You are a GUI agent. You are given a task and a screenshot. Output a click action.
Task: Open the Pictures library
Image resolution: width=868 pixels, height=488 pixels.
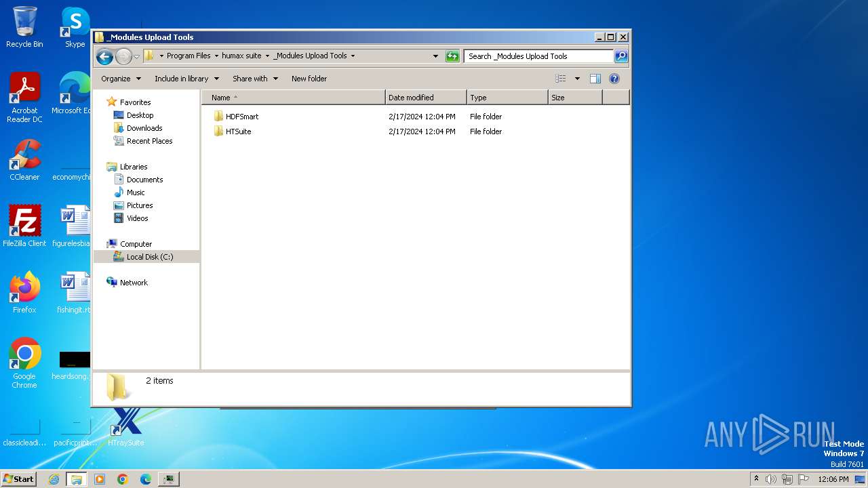[x=140, y=205]
